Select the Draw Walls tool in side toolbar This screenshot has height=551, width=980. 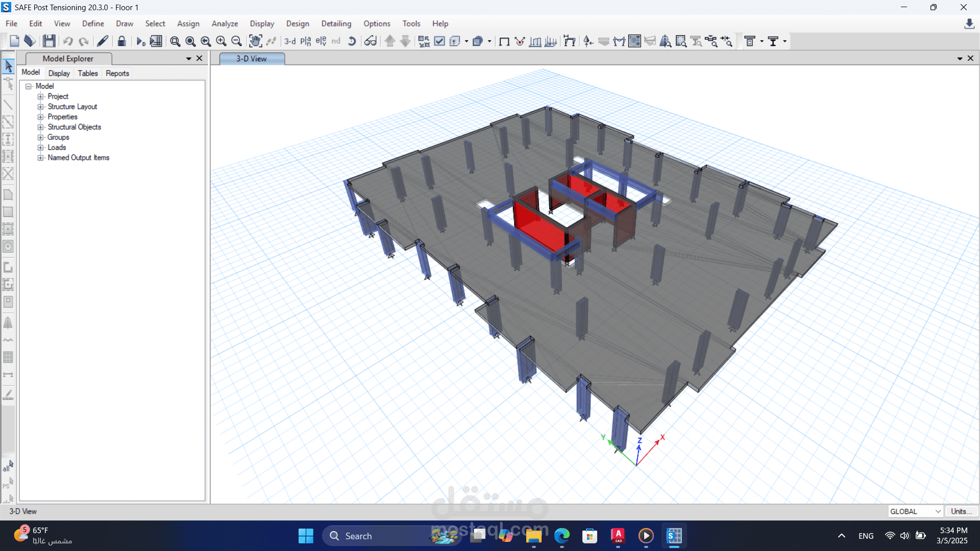point(8,267)
